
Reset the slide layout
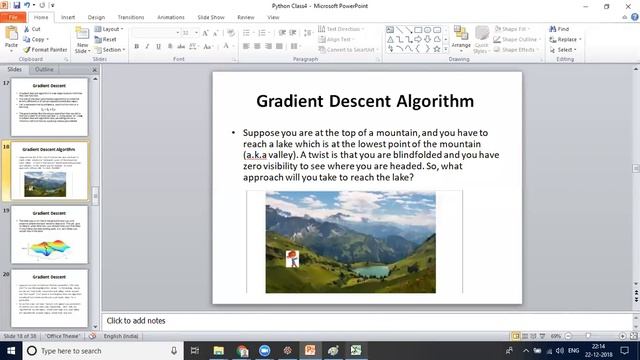106,40
